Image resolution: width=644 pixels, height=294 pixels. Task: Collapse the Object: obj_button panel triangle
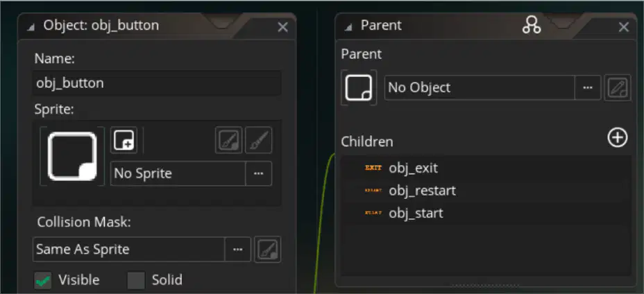(31, 28)
